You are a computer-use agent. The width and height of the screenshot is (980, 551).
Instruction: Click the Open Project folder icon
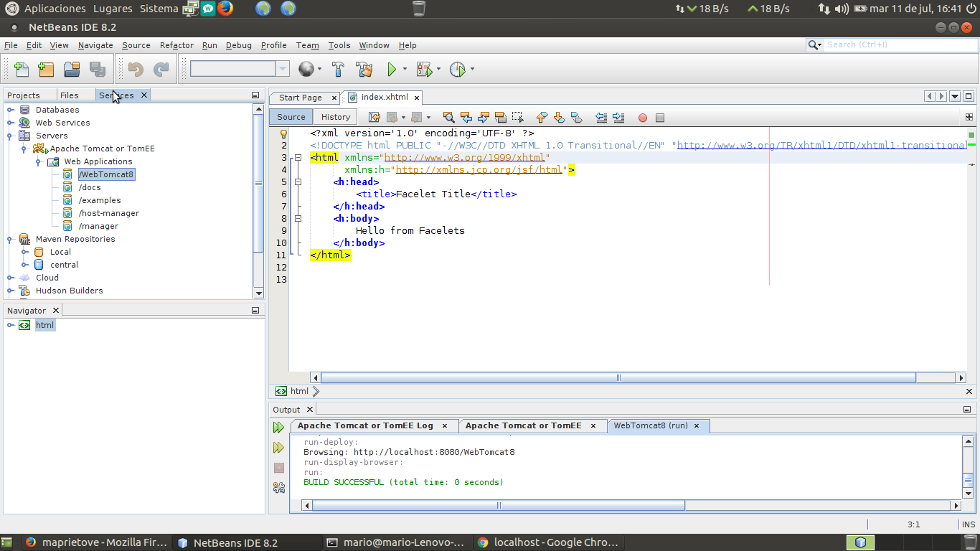(72, 70)
